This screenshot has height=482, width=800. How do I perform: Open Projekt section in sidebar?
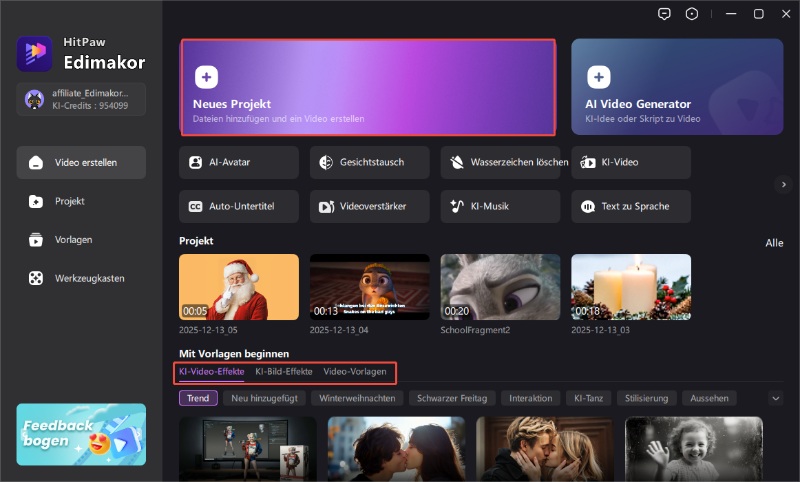81,201
